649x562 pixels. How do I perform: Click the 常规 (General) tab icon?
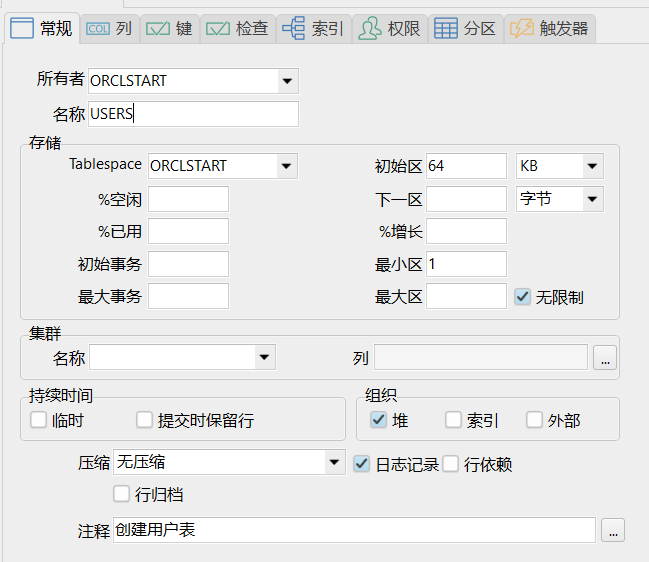pos(22,29)
